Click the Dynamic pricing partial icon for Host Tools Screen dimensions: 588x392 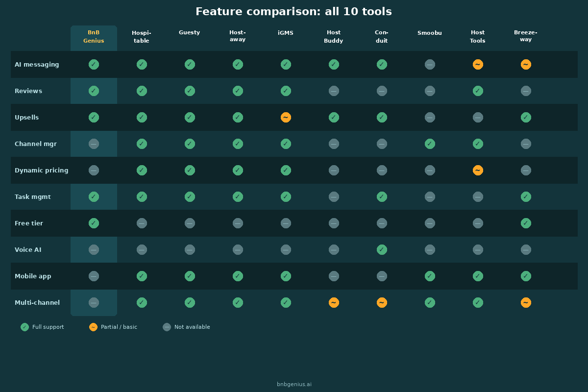click(x=478, y=170)
